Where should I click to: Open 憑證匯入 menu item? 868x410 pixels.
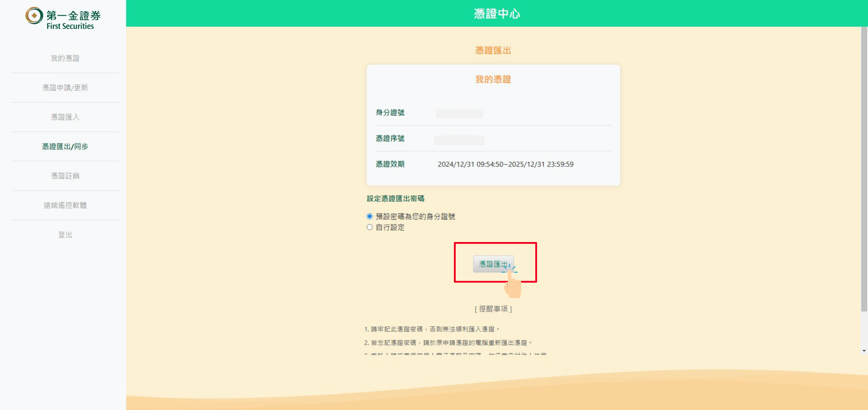(65, 117)
